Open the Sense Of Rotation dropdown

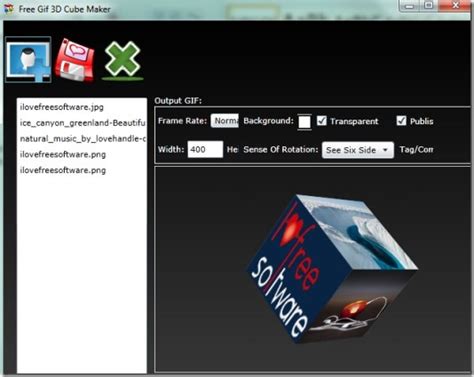coord(358,150)
